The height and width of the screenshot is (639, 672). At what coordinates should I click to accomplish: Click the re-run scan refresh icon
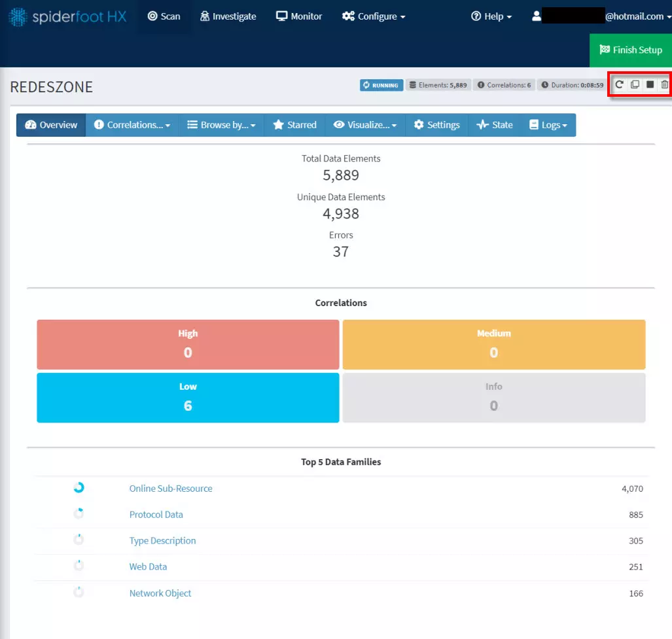[x=619, y=85]
